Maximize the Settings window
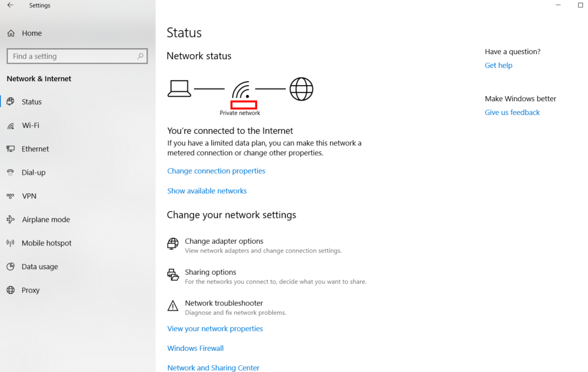This screenshot has height=372, width=588. pyautogui.click(x=581, y=5)
